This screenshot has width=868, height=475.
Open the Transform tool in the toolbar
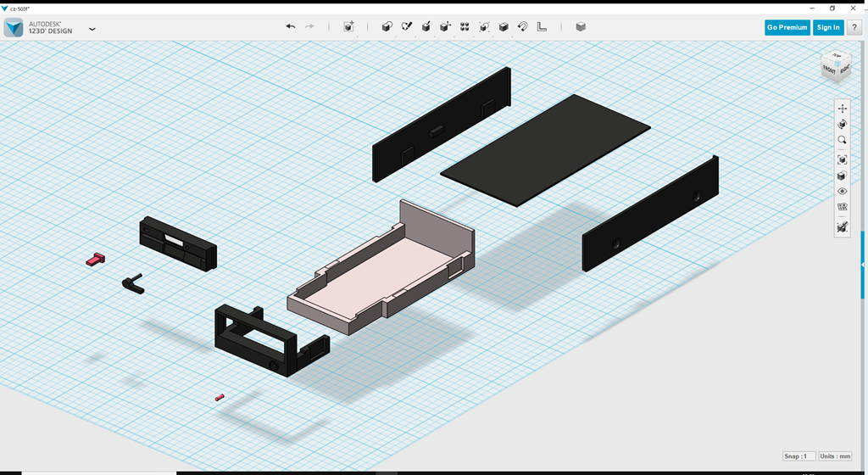348,27
